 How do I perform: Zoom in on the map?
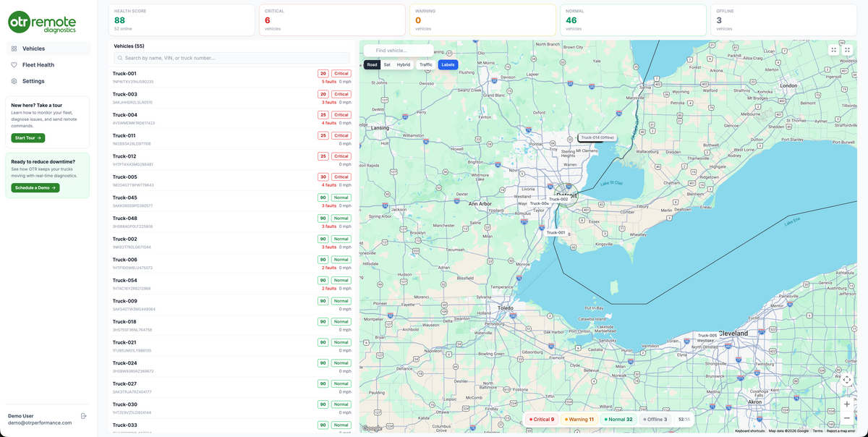[x=847, y=404]
